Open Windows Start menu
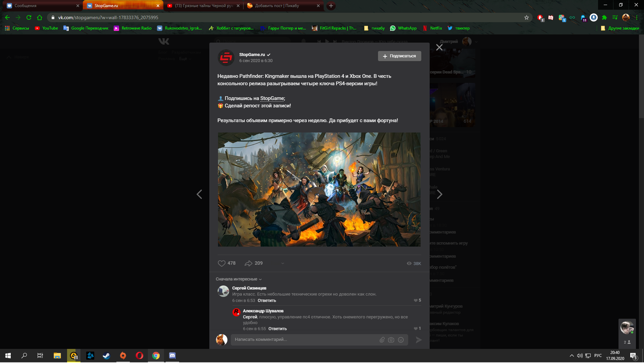Viewport: 644px width, 363px height. click(x=8, y=356)
